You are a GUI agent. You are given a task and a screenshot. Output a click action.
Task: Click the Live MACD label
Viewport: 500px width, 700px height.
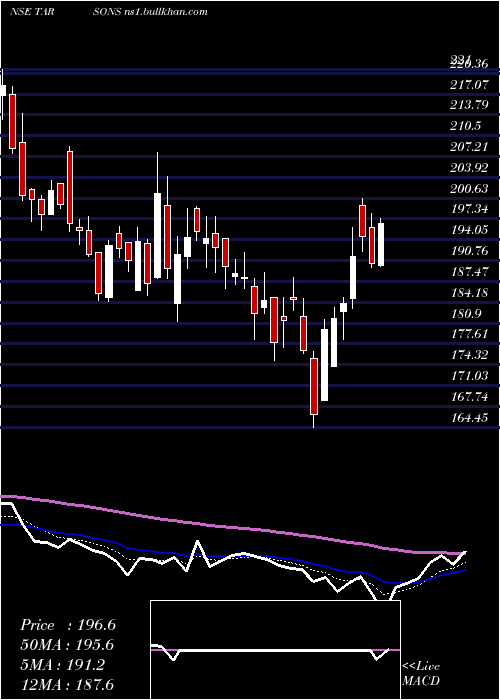click(x=421, y=674)
